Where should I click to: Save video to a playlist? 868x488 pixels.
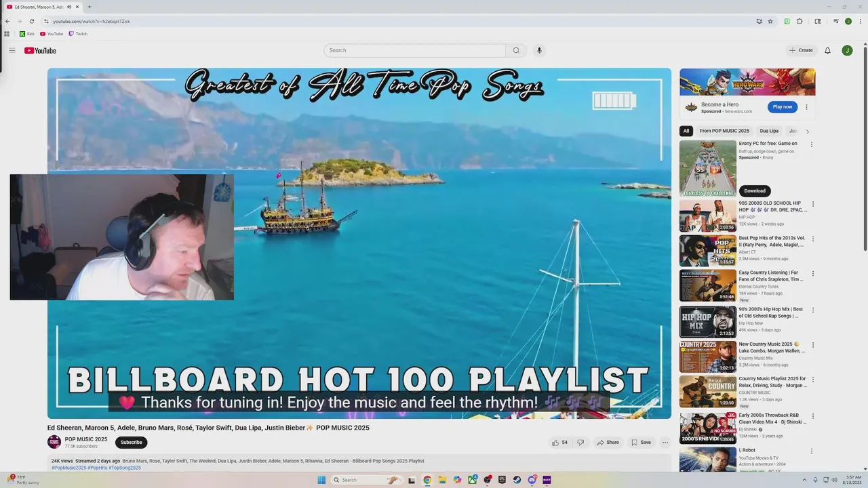[641, 443]
